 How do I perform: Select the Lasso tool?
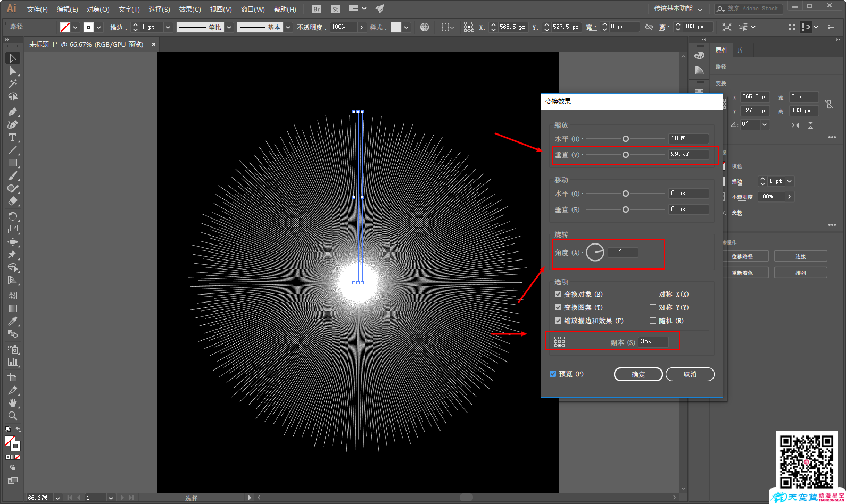pos(13,97)
